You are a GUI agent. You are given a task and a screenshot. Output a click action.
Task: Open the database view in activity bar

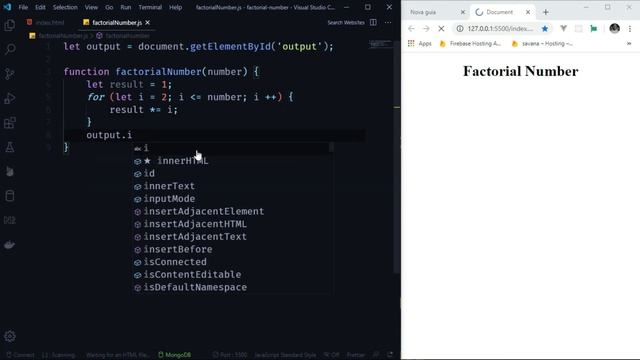tap(10, 196)
